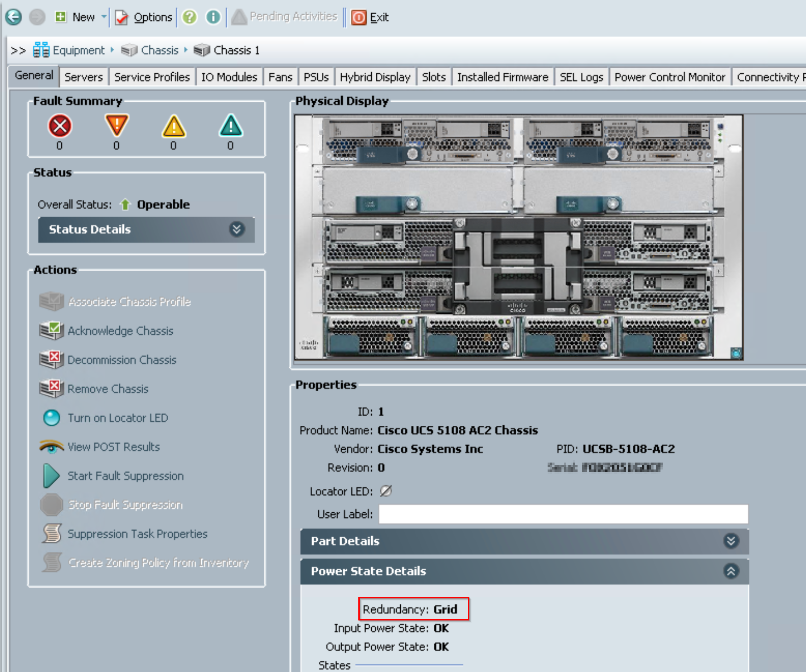Click the disabled Stop Fault Suppression action

(125, 505)
